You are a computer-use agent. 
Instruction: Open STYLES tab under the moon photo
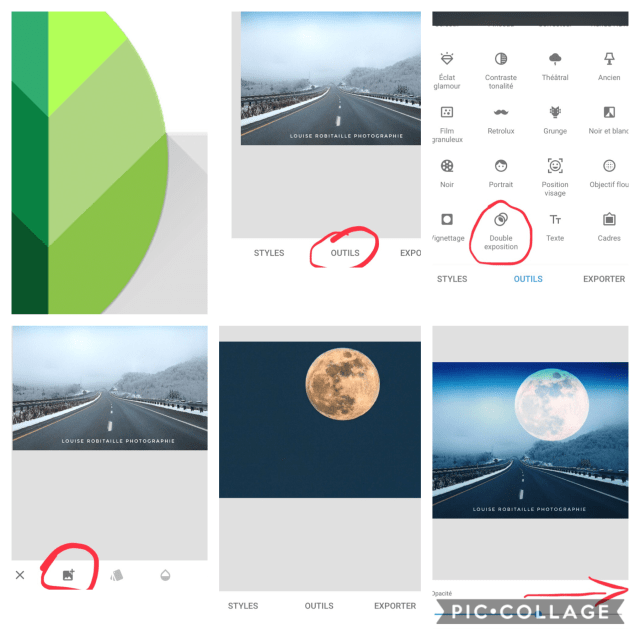(243, 606)
